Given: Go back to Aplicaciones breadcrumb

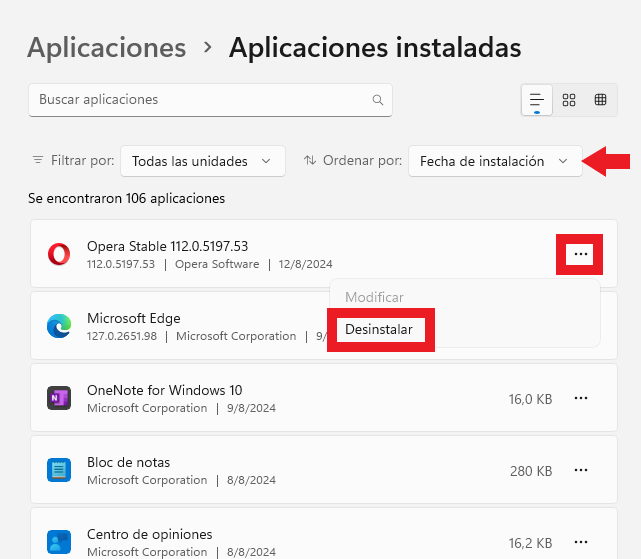Looking at the screenshot, I should click(x=106, y=47).
